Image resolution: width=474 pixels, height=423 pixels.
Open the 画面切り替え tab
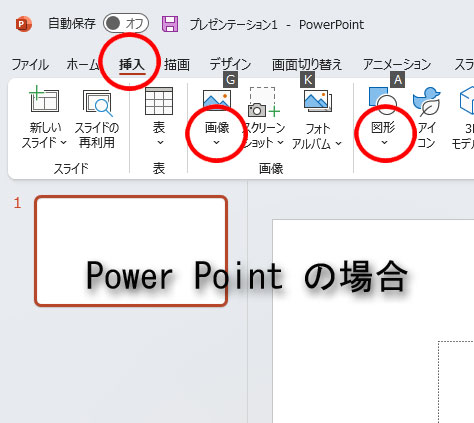coord(307,64)
